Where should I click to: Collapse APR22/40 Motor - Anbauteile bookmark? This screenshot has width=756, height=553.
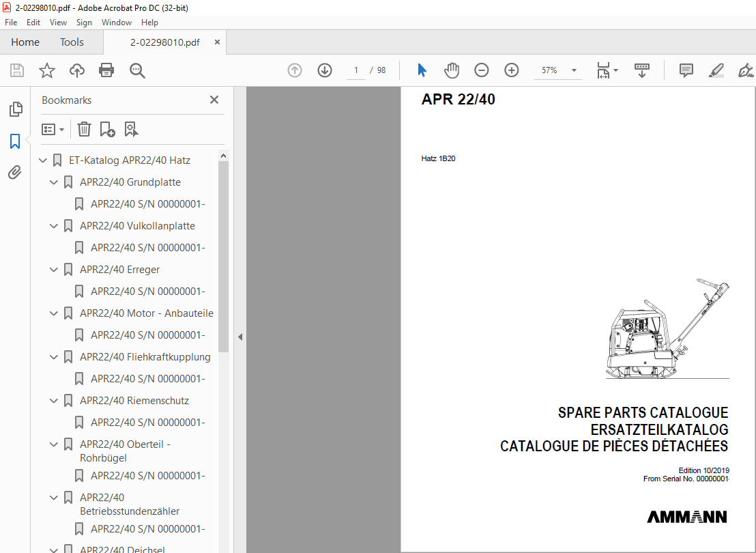tap(54, 313)
